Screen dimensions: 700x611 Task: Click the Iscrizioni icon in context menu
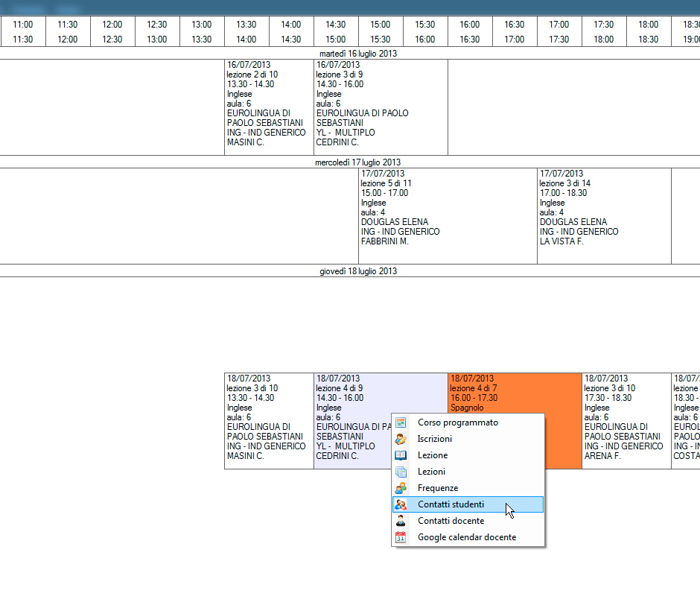point(401,439)
